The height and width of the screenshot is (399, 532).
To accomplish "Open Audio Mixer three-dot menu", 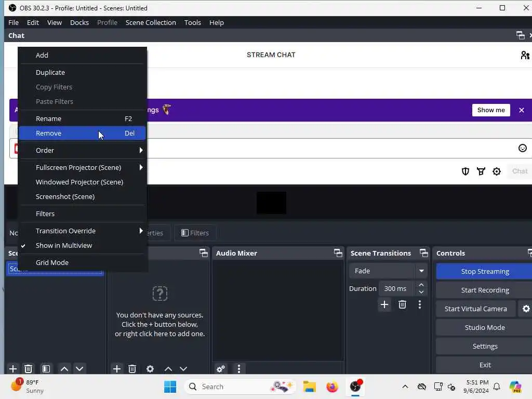I will click(x=239, y=369).
